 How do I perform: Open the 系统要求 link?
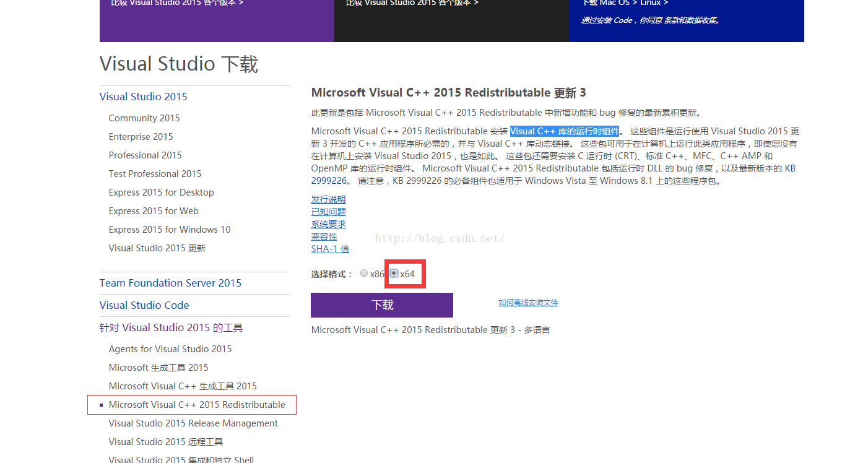(x=328, y=224)
